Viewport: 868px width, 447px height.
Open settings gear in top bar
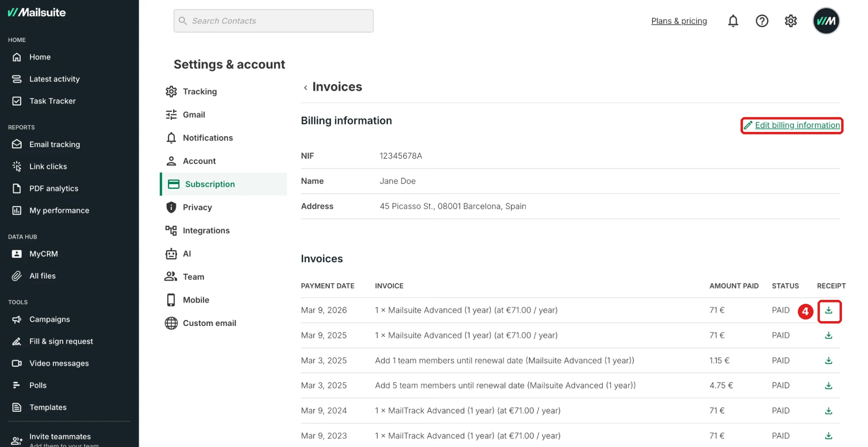pos(791,21)
